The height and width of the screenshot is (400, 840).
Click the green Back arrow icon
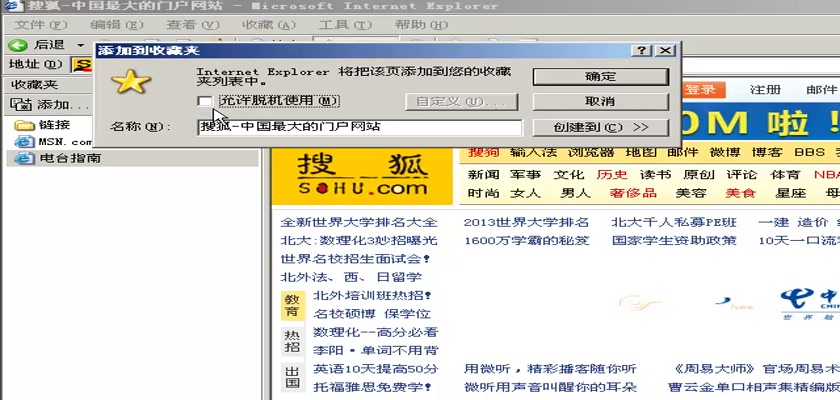tap(18, 45)
